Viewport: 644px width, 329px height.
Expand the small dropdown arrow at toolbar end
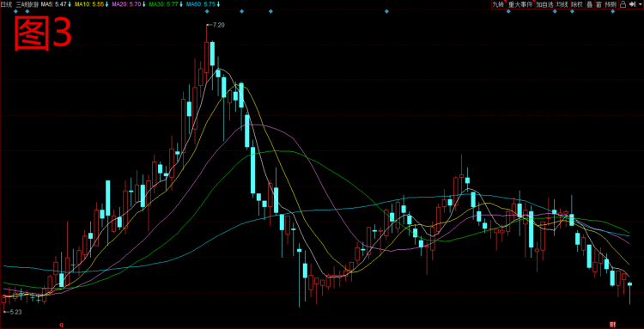click(x=641, y=4)
